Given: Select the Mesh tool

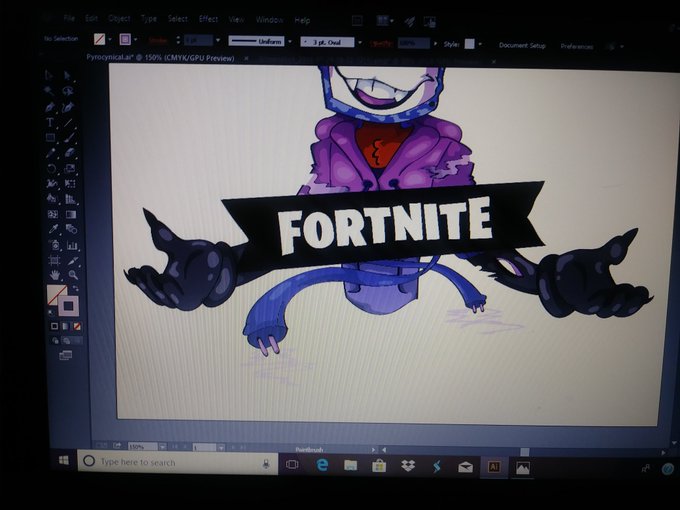Looking at the screenshot, I should pyautogui.click(x=52, y=214).
